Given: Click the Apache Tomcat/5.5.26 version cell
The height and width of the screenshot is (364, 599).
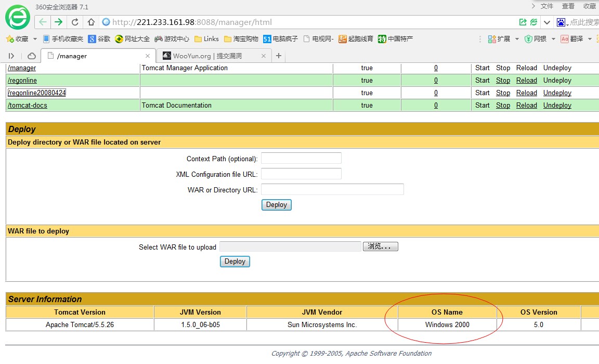Looking at the screenshot, I should pyautogui.click(x=80, y=325).
